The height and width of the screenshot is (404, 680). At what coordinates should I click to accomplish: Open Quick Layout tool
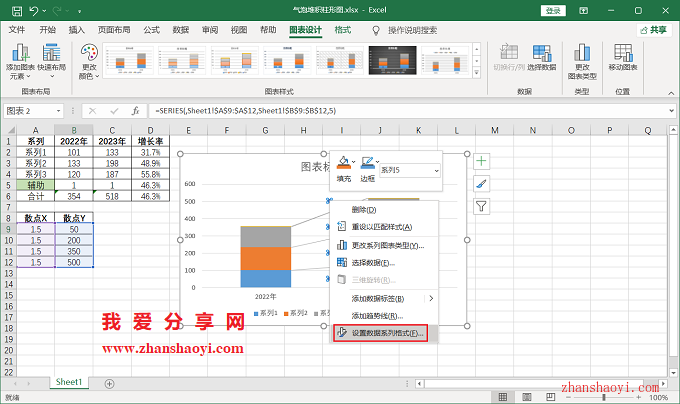[x=51, y=62]
